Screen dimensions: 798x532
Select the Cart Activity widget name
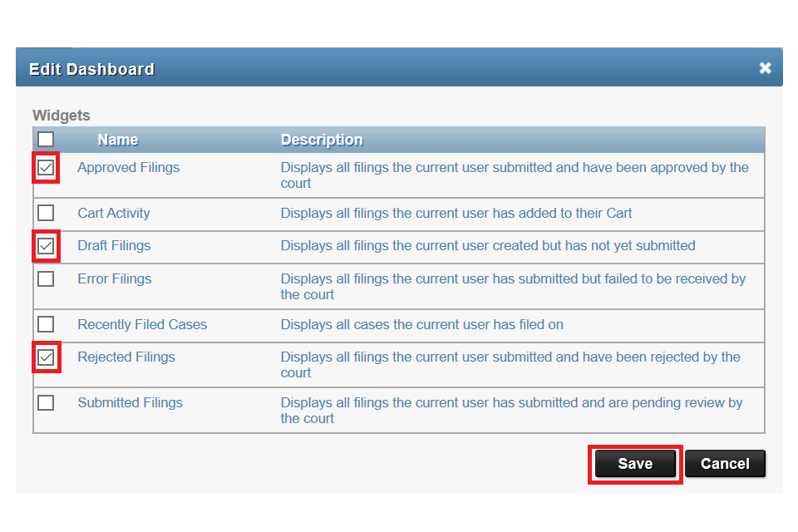coord(114,214)
